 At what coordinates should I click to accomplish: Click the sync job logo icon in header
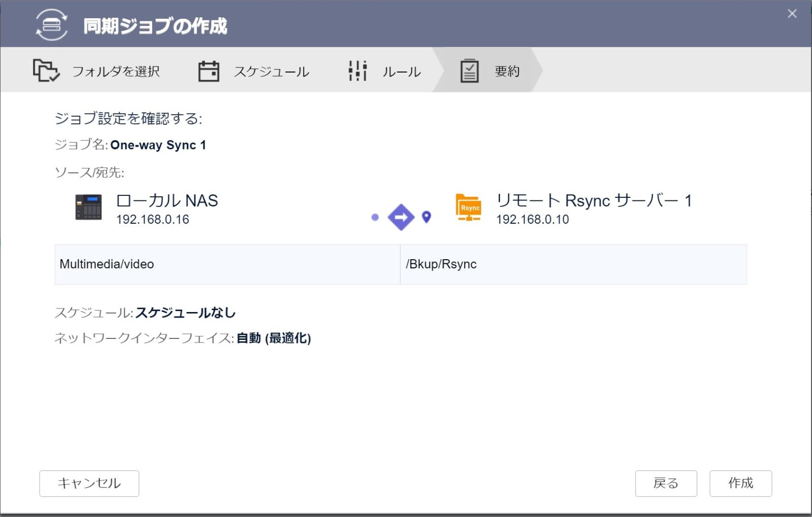pos(51,24)
